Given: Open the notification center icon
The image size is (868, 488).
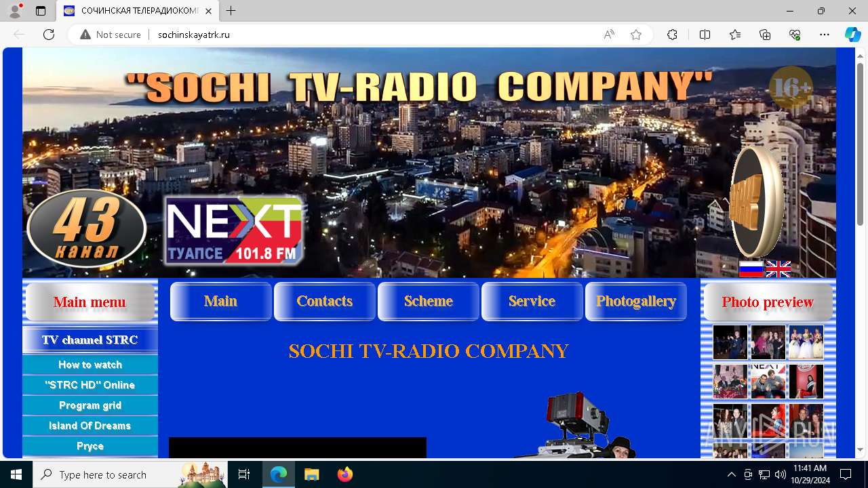Looking at the screenshot, I should [x=846, y=474].
